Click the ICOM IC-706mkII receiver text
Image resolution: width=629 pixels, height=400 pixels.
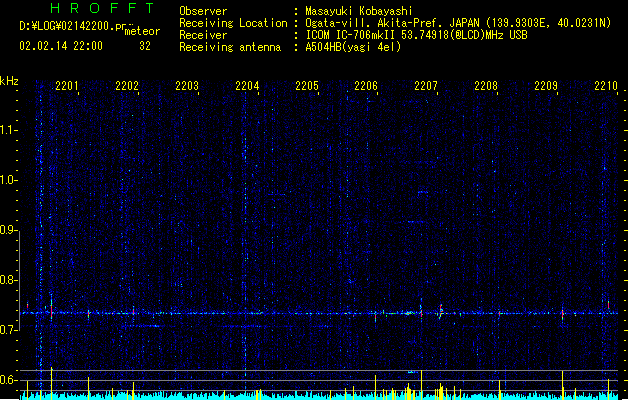tap(416, 35)
